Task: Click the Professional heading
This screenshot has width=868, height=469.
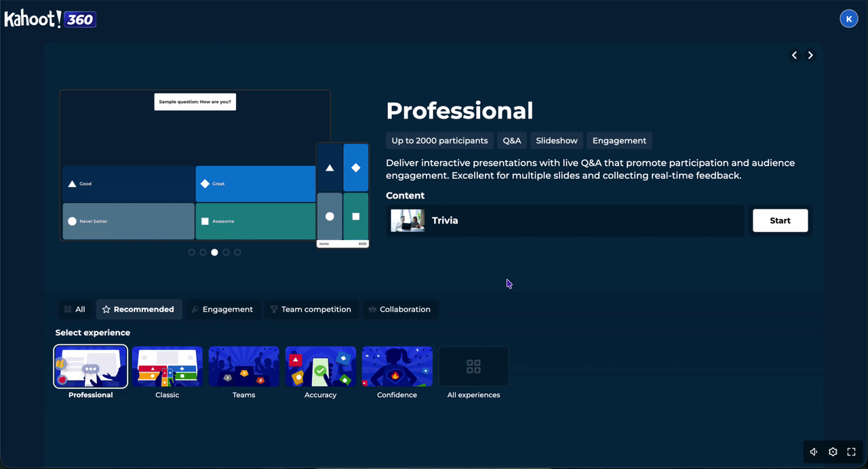Action: tap(460, 110)
